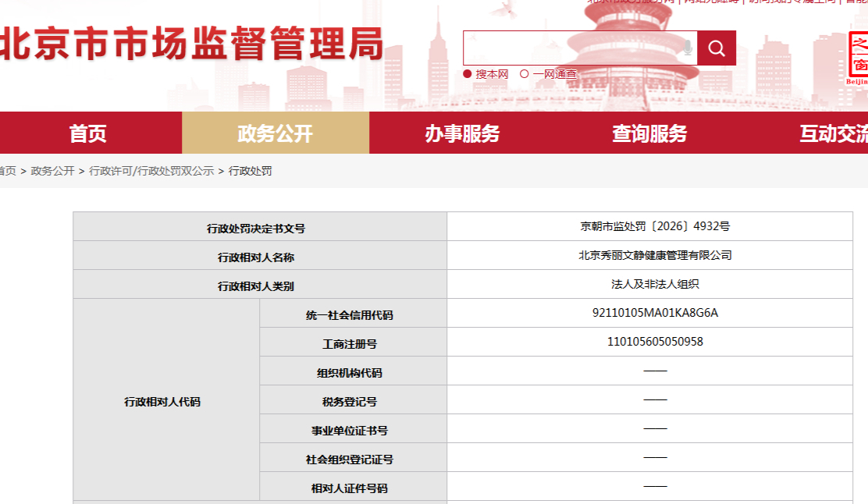Click the red magnifier search button

click(717, 48)
